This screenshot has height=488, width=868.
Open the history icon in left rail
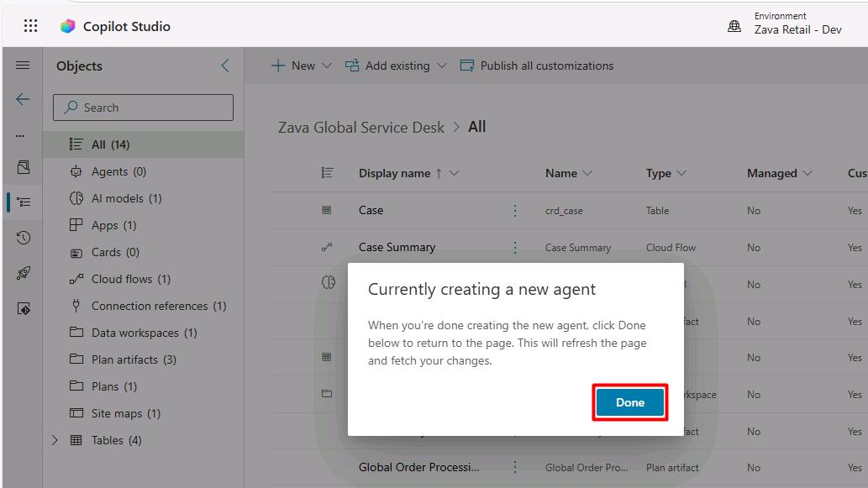tap(24, 238)
